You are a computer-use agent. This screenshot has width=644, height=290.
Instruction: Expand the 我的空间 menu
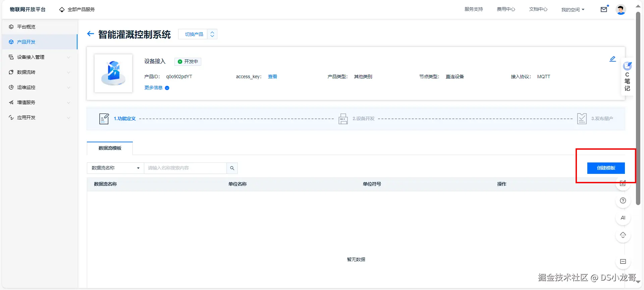click(x=573, y=10)
